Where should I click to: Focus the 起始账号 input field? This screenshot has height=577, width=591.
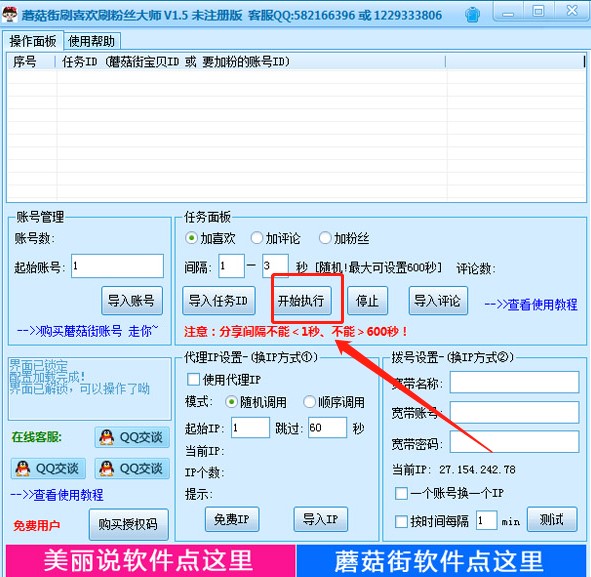click(117, 266)
